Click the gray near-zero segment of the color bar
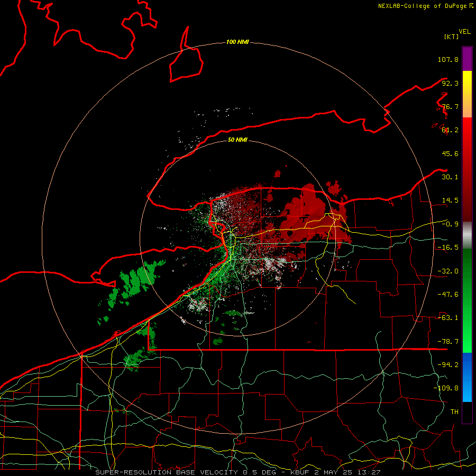Screen dimensions: 476x476 (x=467, y=235)
